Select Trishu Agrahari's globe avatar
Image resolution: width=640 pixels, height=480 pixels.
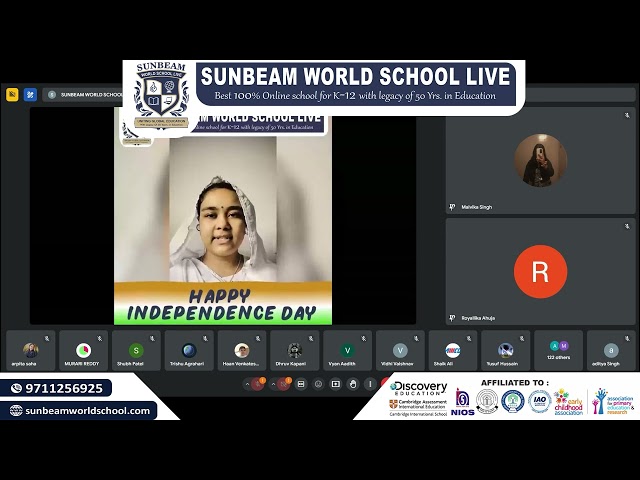(x=189, y=350)
